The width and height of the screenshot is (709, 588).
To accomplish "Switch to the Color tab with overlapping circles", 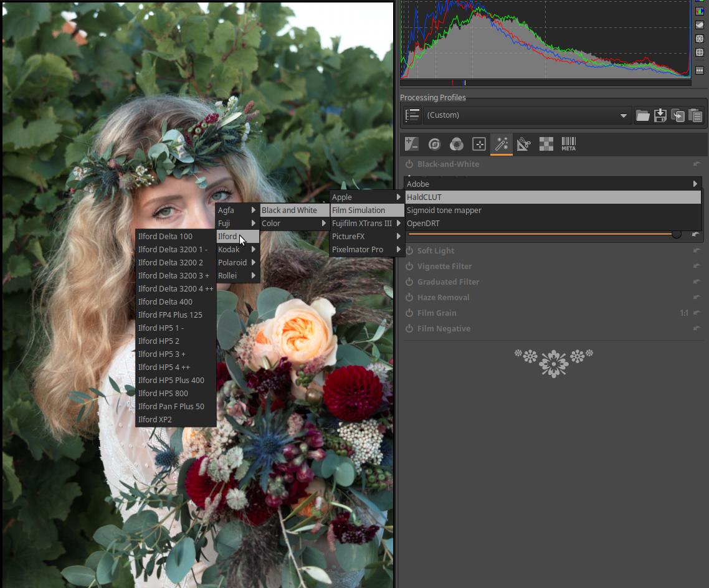I will click(457, 145).
